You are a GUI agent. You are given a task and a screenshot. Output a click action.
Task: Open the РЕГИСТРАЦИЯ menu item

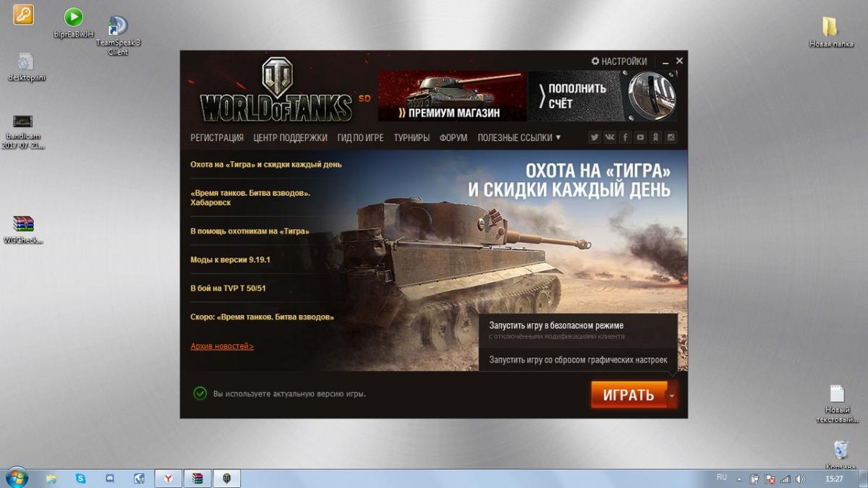point(217,137)
